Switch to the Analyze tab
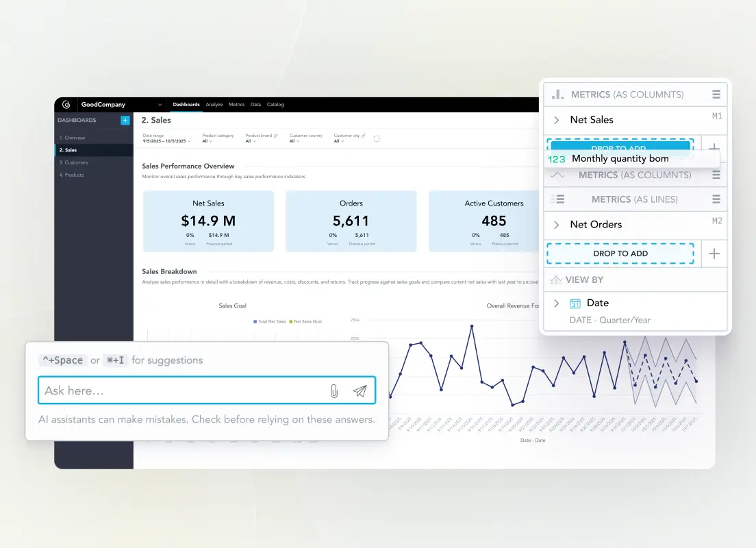Viewport: 756px width, 548px height. [x=214, y=104]
